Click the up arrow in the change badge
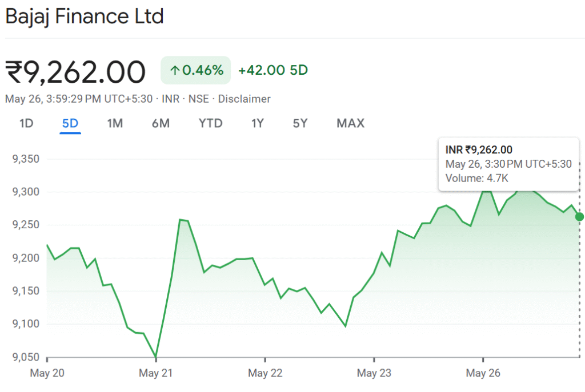The image size is (585, 392). (x=175, y=70)
